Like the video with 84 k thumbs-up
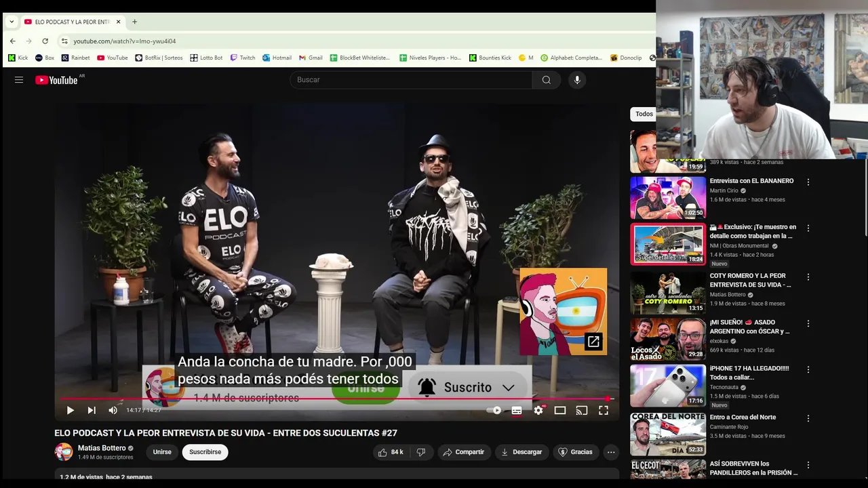This screenshot has width=868, height=488. pyautogui.click(x=391, y=452)
